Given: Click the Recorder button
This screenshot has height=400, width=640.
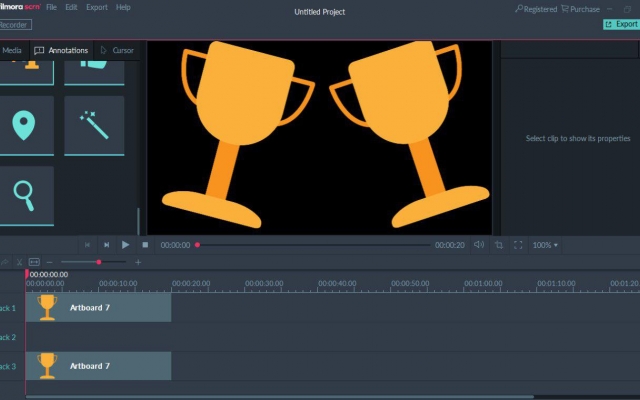Looking at the screenshot, I should click(x=15, y=25).
